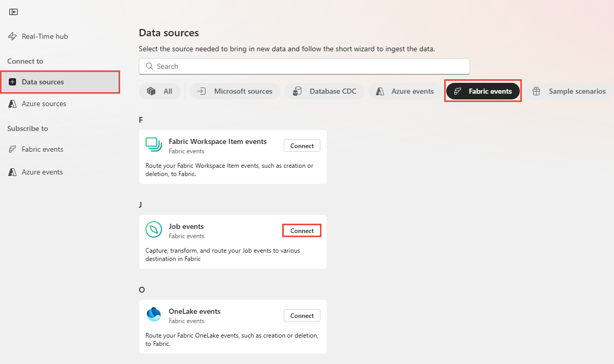Toggle the Azure events filter chip
Image resolution: width=614 pixels, height=364 pixels.
(404, 91)
